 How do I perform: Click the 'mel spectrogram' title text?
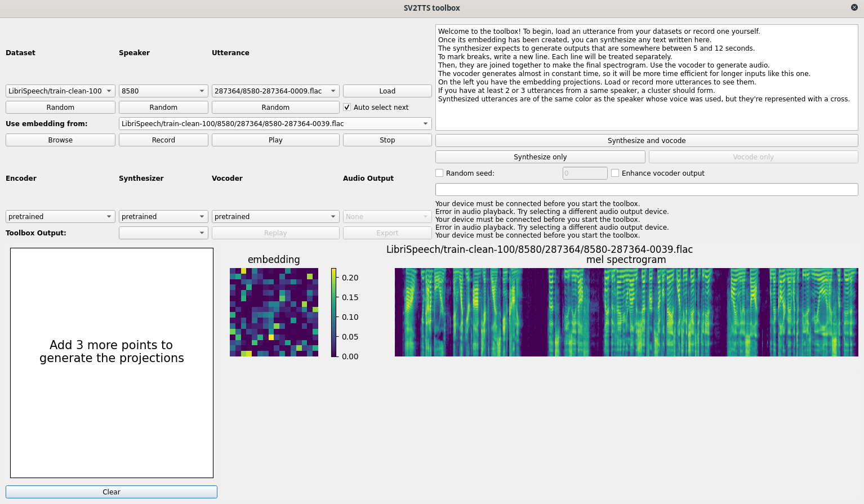(x=626, y=260)
